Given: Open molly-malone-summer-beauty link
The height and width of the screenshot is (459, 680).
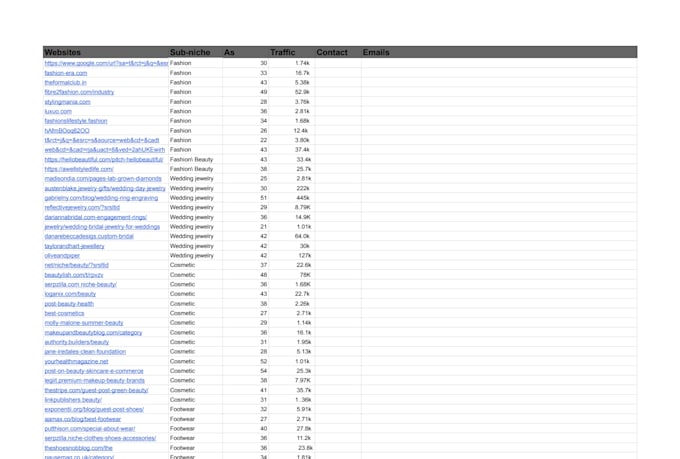Looking at the screenshot, I should point(84,323).
